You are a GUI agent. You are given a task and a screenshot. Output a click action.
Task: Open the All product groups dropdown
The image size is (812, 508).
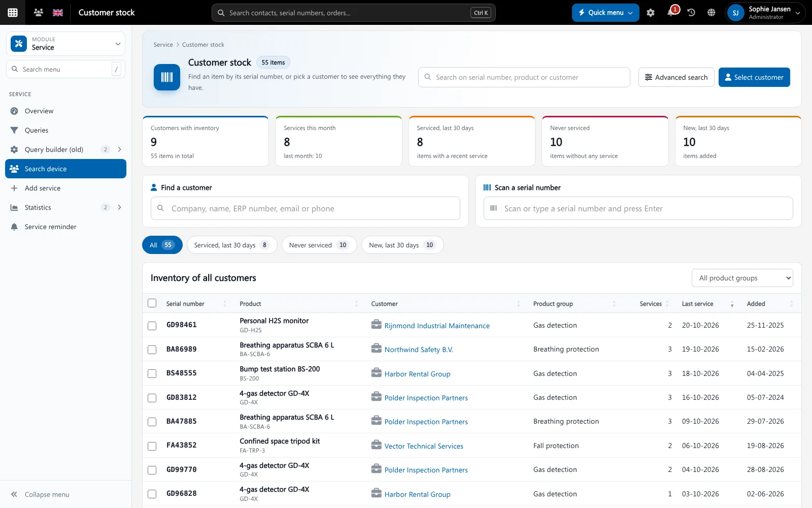(742, 278)
